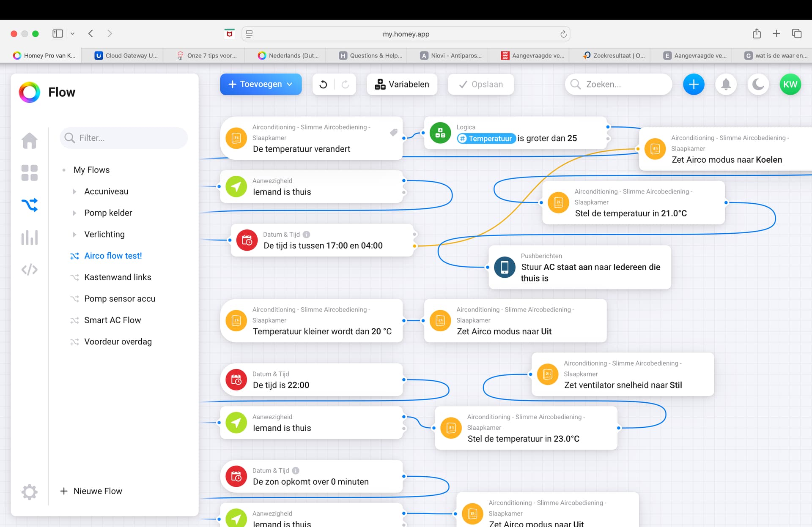This screenshot has height=527, width=812.
Task: Open the Toevoegen dropdown
Action: click(261, 84)
